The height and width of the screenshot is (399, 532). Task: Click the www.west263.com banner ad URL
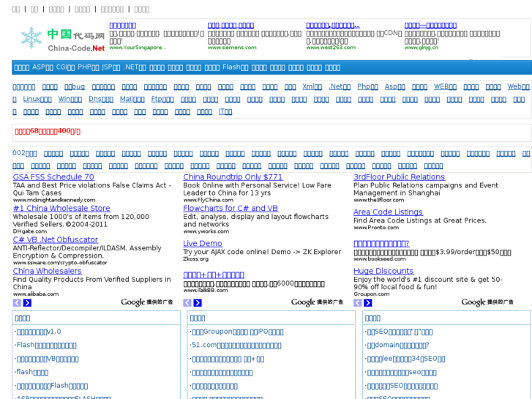click(x=331, y=48)
